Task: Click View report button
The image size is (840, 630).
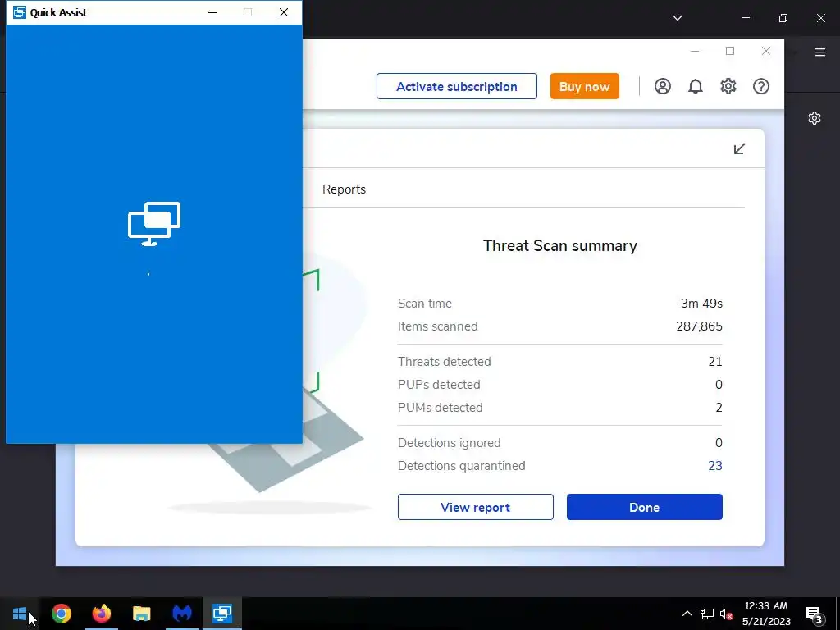Action: pos(475,507)
